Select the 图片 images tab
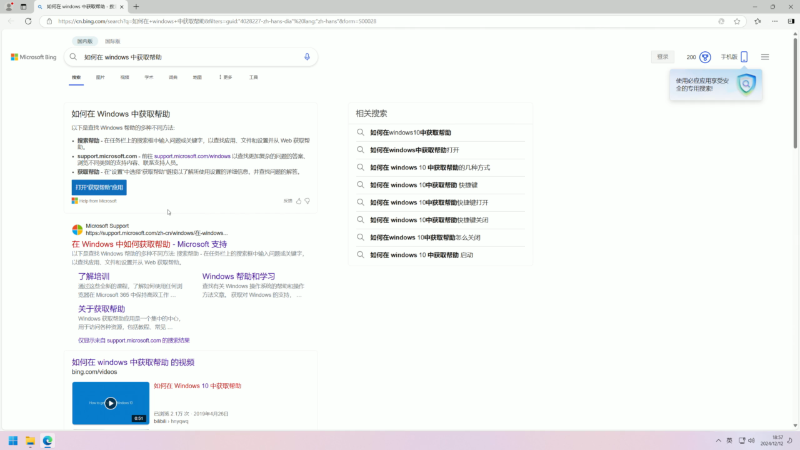This screenshot has width=800, height=450. [x=100, y=78]
